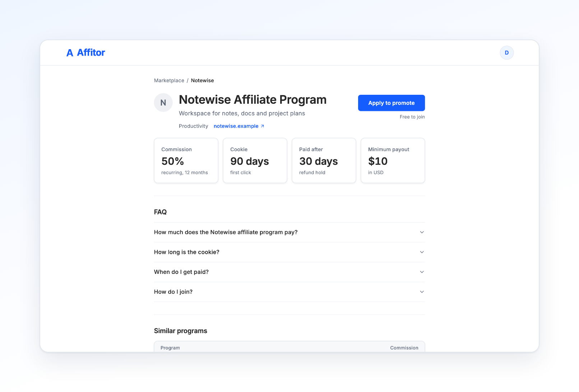
Task: Click the Notewise breadcrumb item
Action: point(203,80)
